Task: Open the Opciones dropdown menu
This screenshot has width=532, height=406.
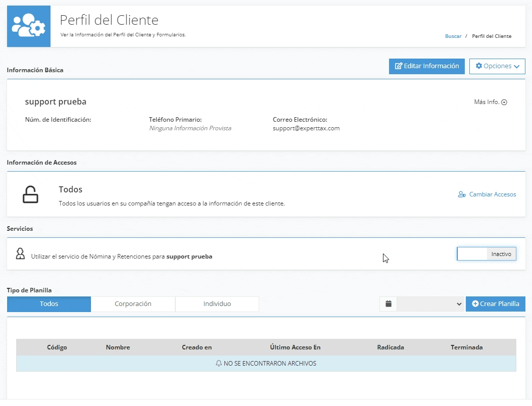Action: coord(497,66)
